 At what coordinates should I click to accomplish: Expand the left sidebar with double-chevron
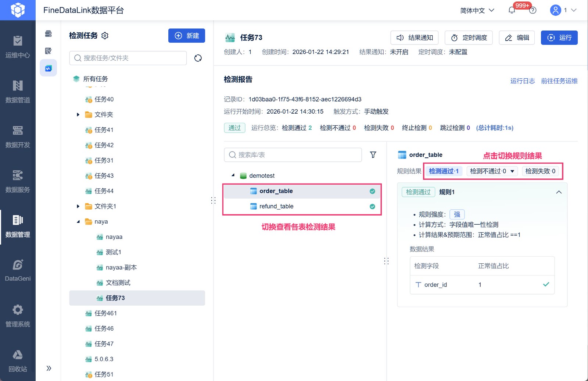[49, 368]
